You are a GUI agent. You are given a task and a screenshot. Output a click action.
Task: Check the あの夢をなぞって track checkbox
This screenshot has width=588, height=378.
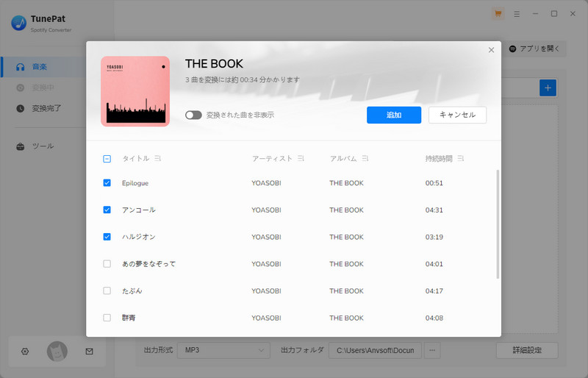click(107, 264)
